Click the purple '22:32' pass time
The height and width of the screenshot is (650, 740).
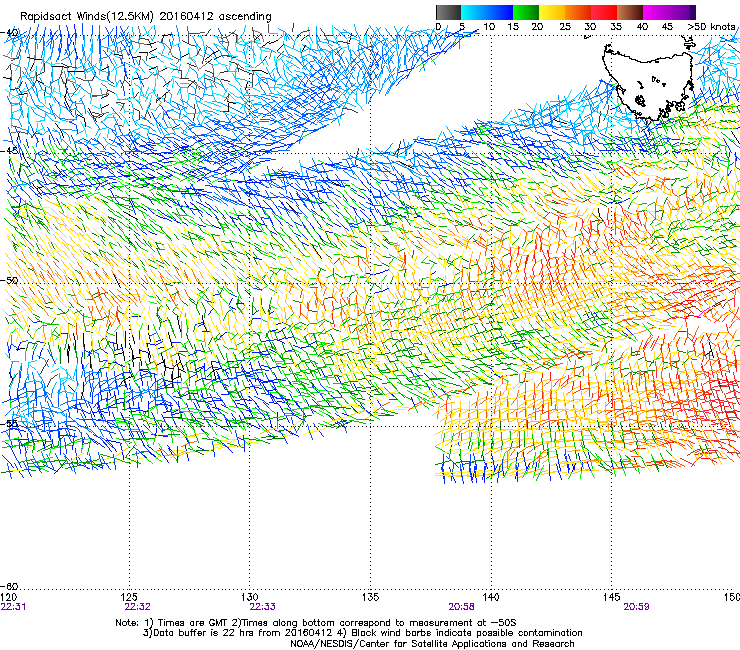[137, 607]
